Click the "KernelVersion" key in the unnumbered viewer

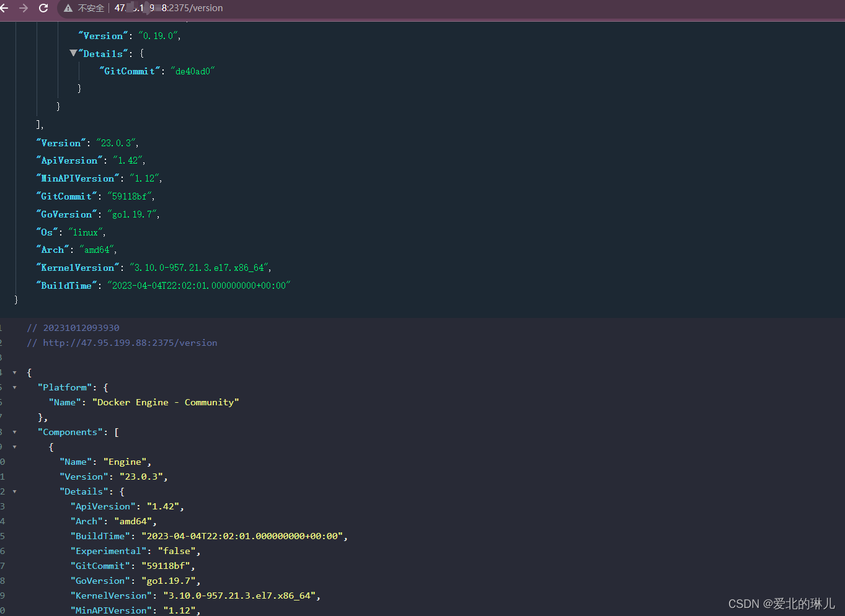[78, 268]
